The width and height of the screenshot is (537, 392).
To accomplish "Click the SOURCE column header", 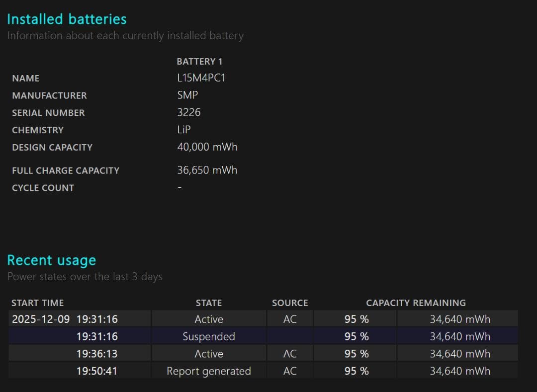I will point(290,303).
